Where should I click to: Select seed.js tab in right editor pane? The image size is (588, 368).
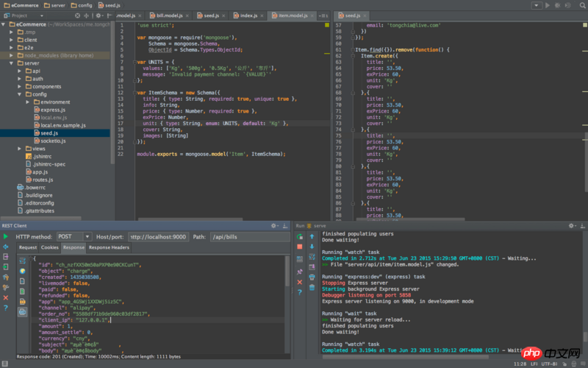point(352,15)
